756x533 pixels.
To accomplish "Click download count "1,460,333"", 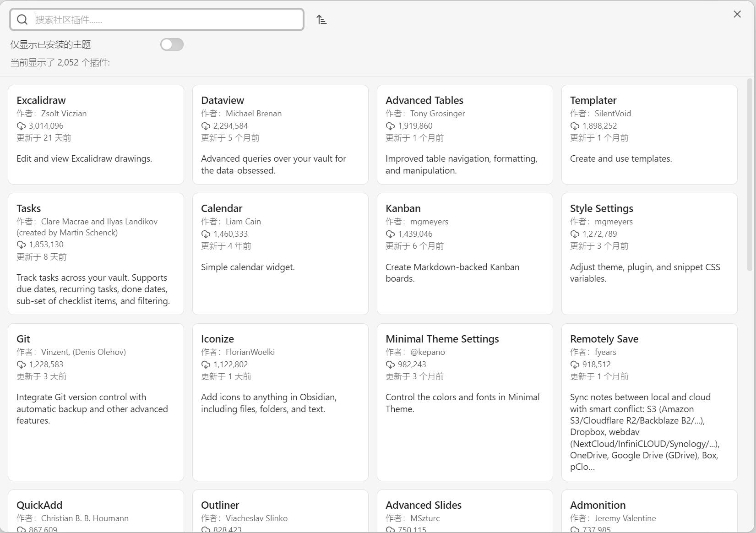I will pyautogui.click(x=231, y=234).
